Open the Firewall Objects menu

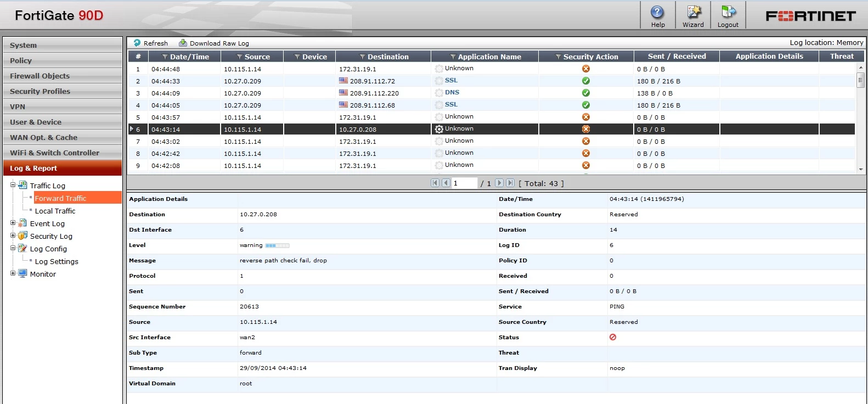pos(63,76)
